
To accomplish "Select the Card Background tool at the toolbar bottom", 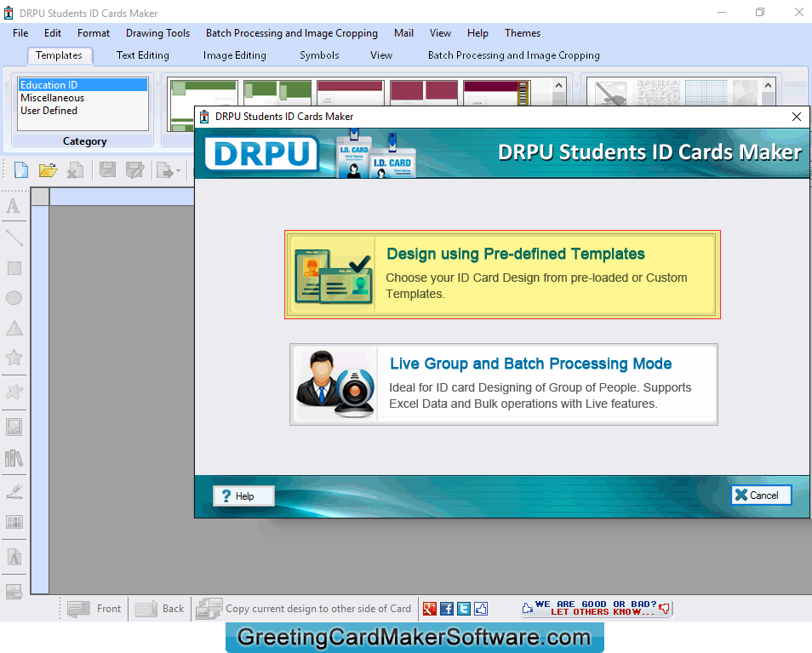I will pyautogui.click(x=14, y=591).
